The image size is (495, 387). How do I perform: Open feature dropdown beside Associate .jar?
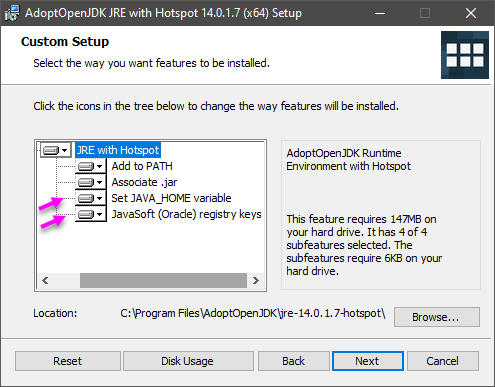point(91,182)
